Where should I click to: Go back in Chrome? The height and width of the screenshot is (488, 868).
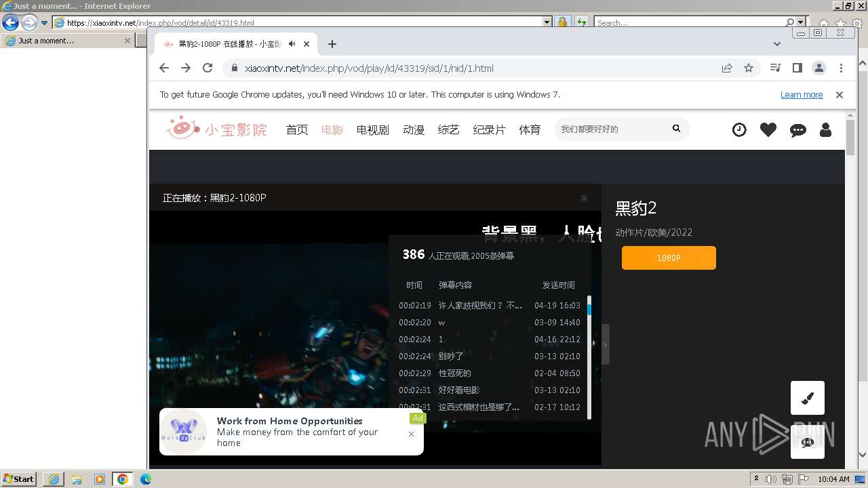pyautogui.click(x=164, y=68)
